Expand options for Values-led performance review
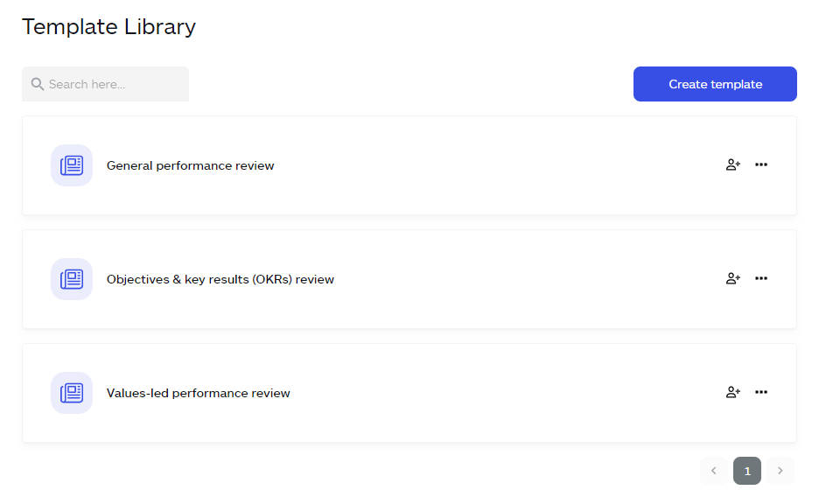 [x=761, y=392]
